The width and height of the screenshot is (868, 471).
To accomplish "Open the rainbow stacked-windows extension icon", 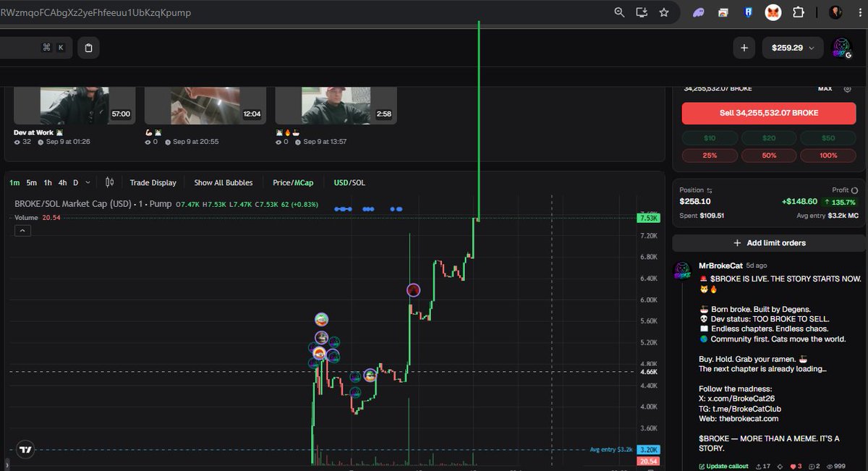I will pos(723,12).
